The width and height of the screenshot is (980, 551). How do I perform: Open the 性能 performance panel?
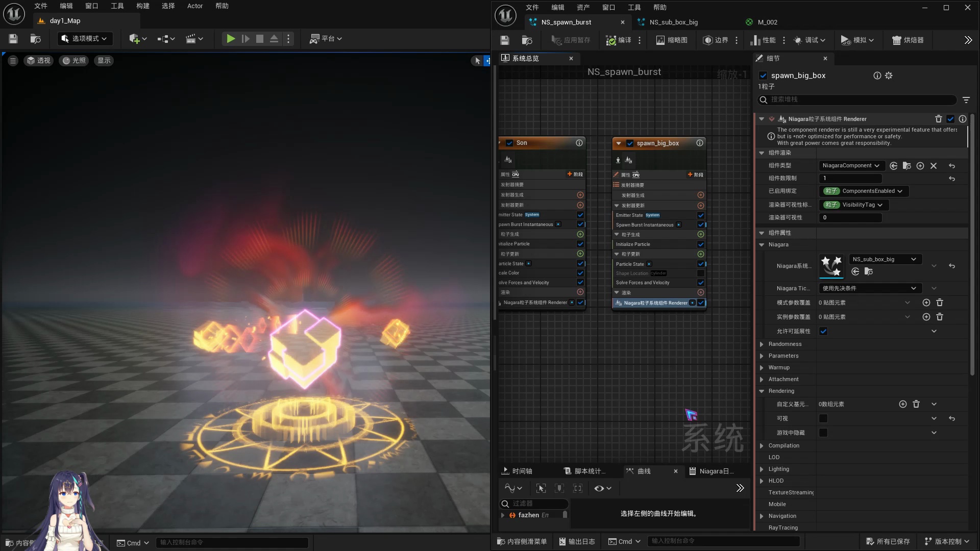(x=763, y=40)
